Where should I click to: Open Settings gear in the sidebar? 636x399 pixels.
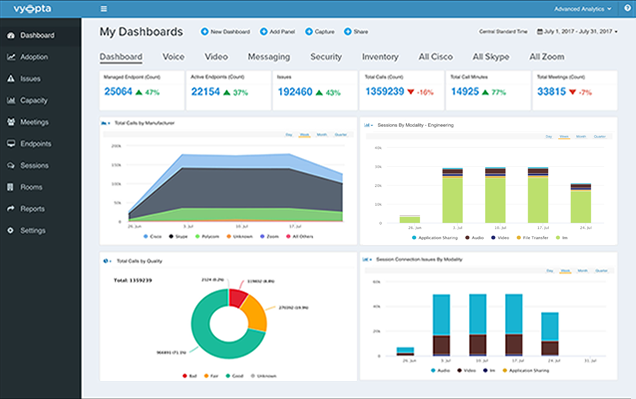tap(11, 230)
